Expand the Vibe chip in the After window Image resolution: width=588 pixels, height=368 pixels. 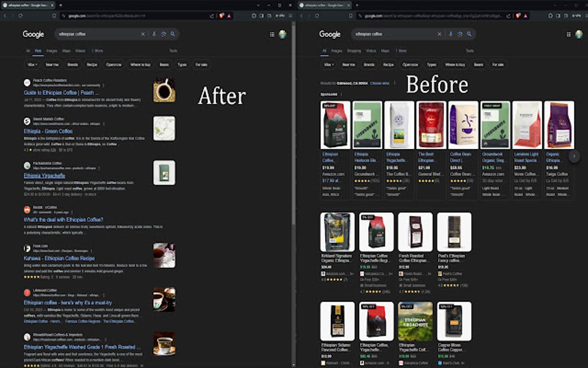[x=32, y=65]
